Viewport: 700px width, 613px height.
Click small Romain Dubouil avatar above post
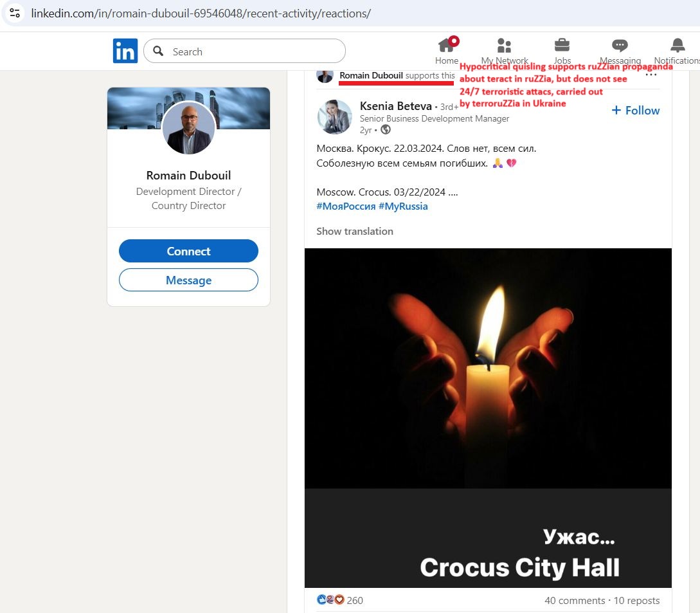pyautogui.click(x=325, y=76)
